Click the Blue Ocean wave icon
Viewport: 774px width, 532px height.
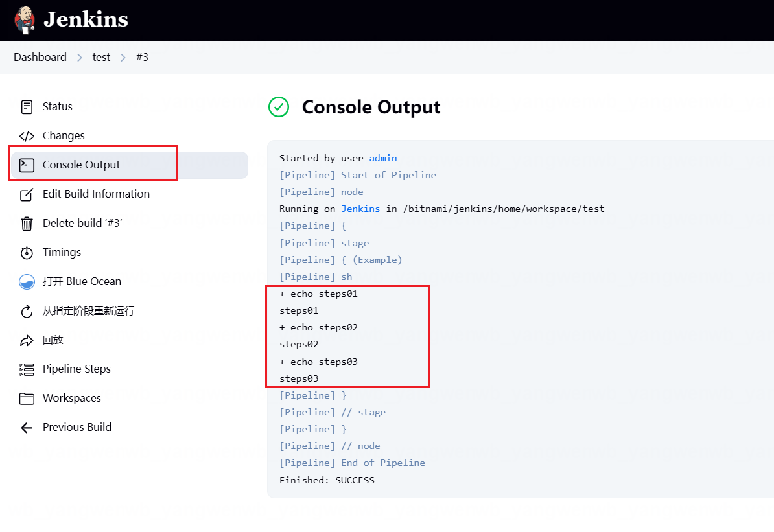pyautogui.click(x=27, y=282)
